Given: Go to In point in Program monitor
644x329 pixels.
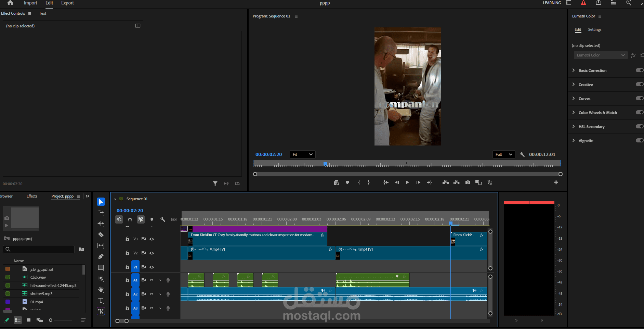Looking at the screenshot, I should pos(386,182).
